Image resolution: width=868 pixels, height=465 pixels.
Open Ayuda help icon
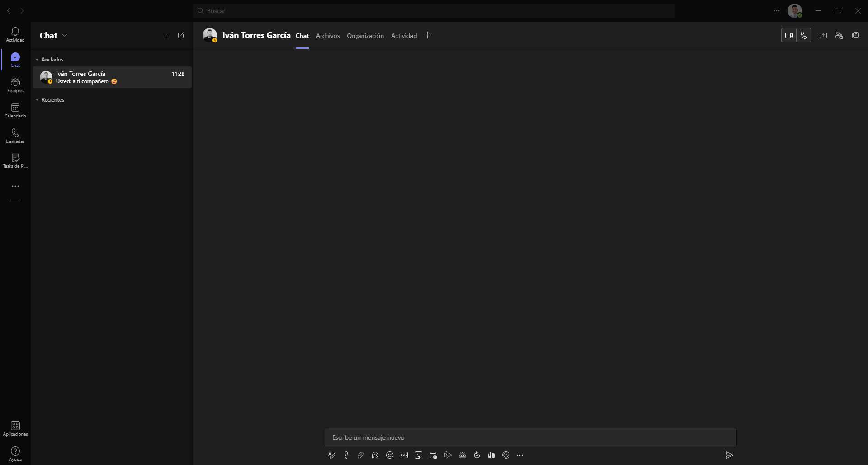click(15, 454)
